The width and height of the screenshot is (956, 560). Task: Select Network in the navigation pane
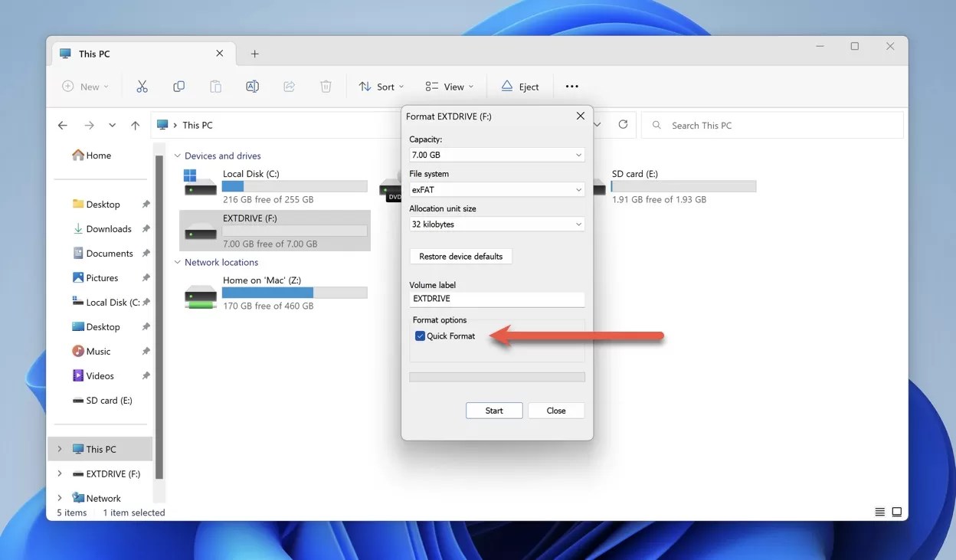97,498
